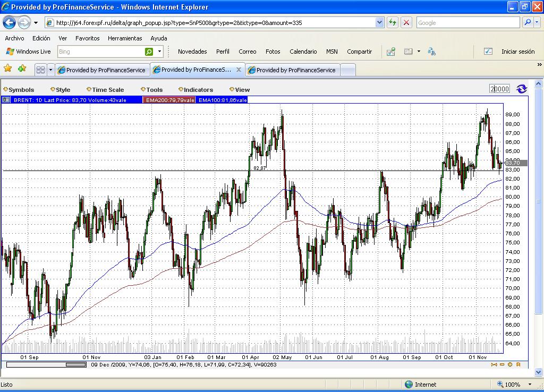544x392 pixels.
Task: Open the Herramientas menu
Action: coord(125,38)
